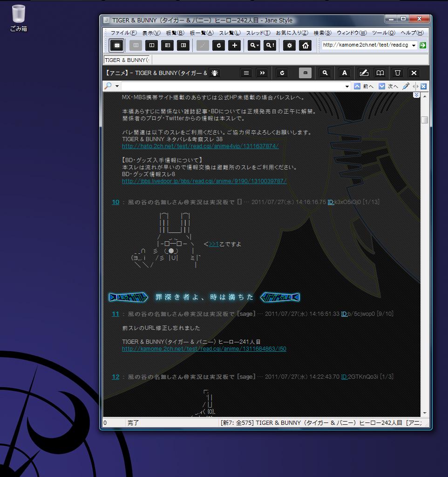
Task: Click the spider icon in thread toolbar
Action: coord(214,73)
